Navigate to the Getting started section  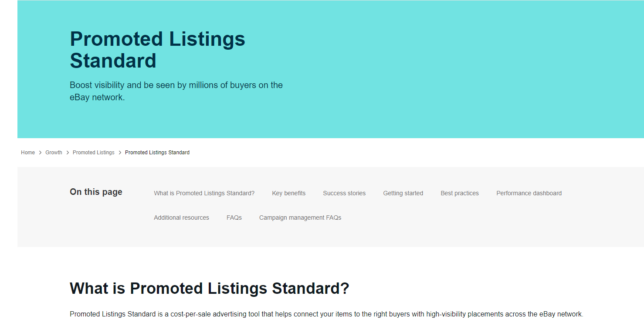coord(403,193)
